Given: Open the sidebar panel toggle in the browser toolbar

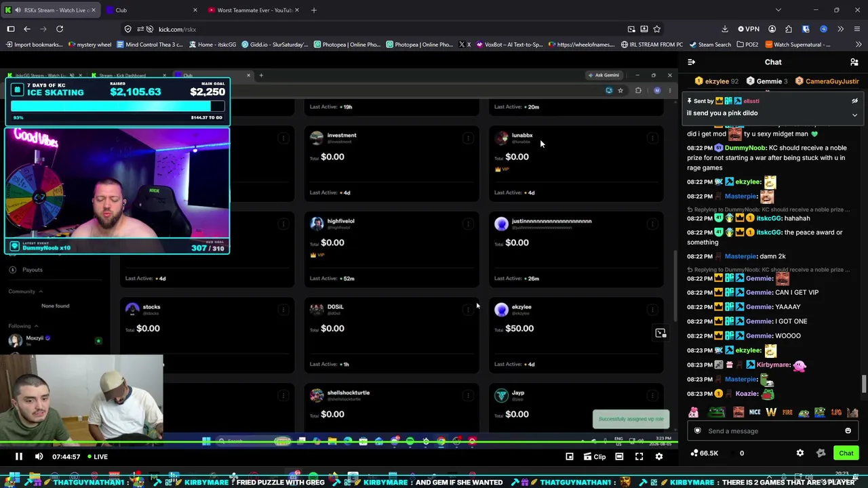Looking at the screenshot, I should tap(11, 29).
